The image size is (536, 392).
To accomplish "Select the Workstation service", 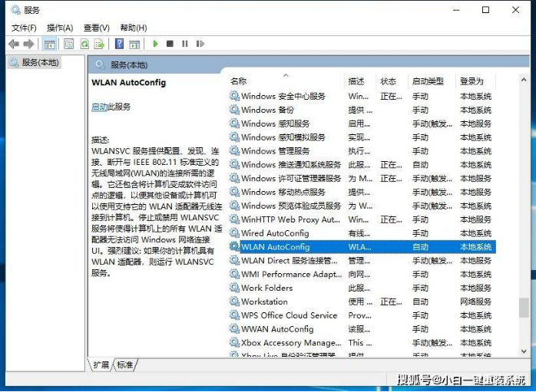I will [x=362, y=301].
